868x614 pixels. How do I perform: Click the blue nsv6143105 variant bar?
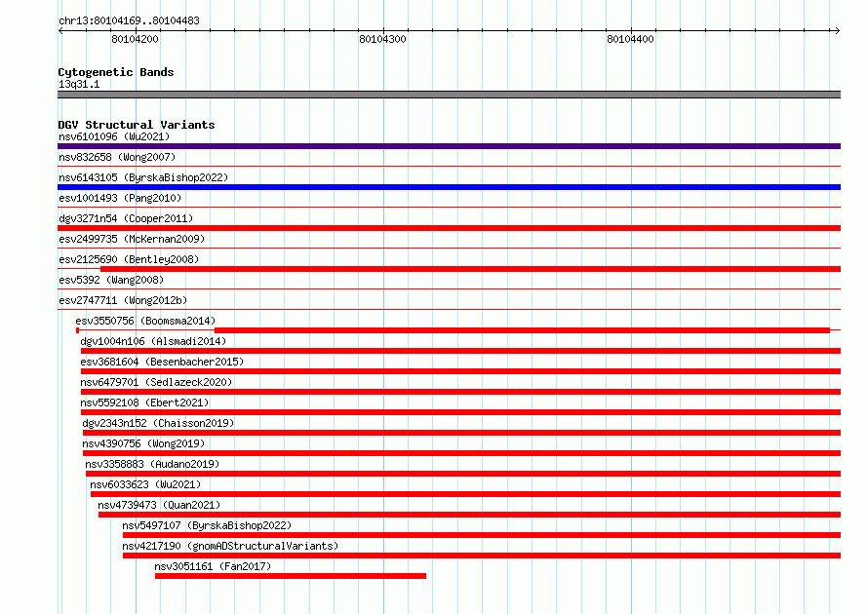point(449,187)
